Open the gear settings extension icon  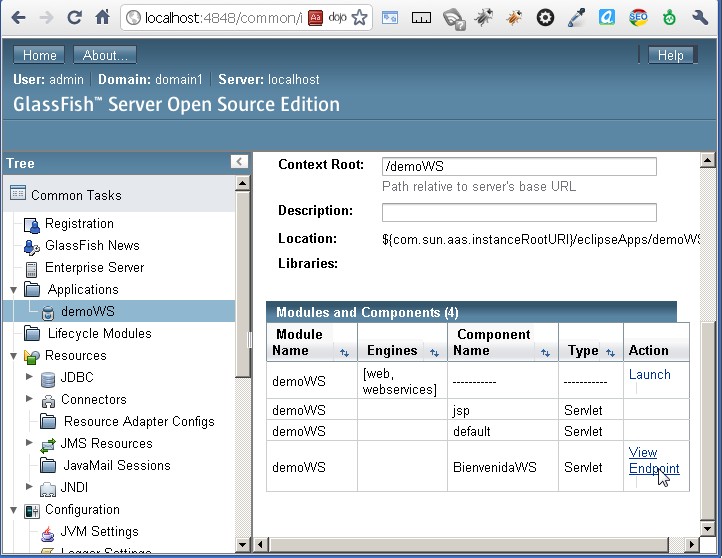(545, 18)
